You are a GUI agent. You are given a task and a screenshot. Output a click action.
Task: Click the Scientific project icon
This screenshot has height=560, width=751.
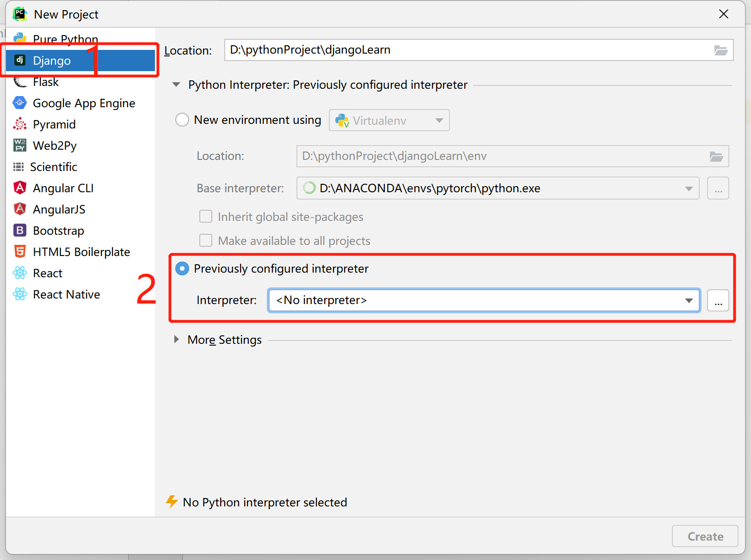(18, 166)
